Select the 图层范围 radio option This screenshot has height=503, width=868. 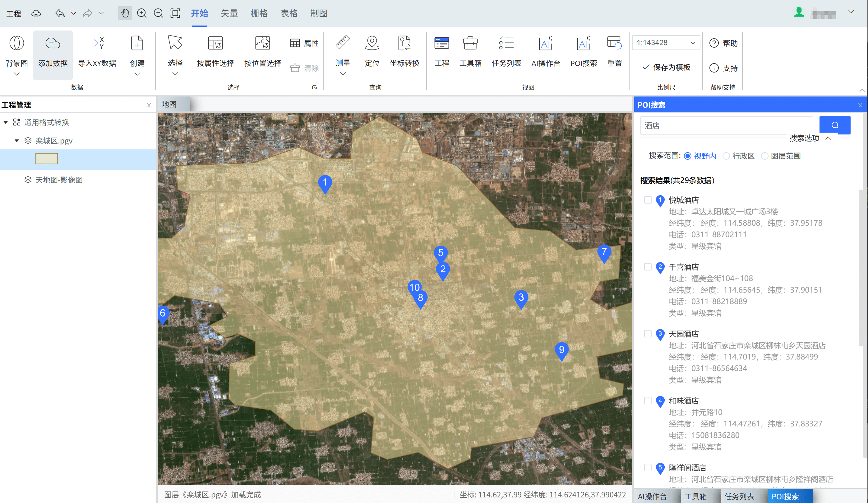[x=765, y=156]
